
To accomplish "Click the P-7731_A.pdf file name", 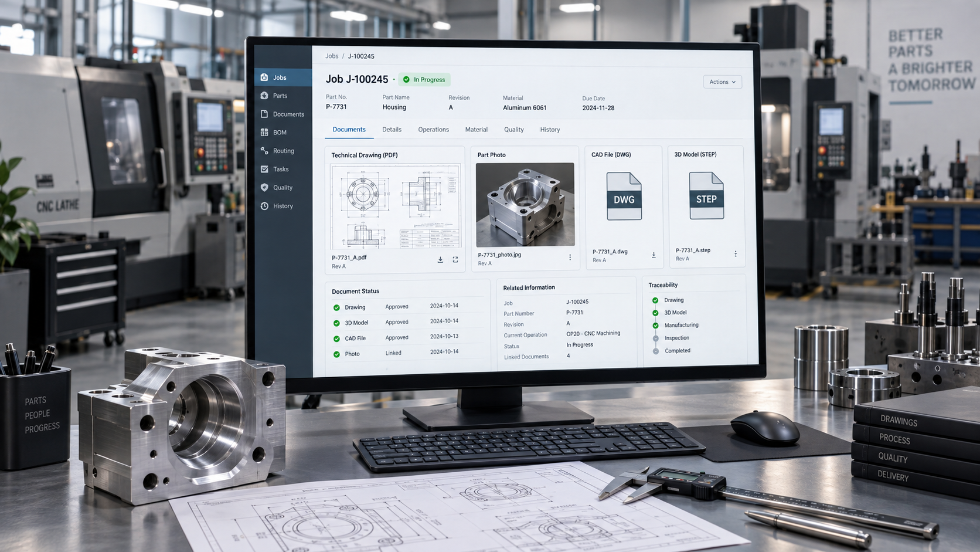I will point(349,258).
